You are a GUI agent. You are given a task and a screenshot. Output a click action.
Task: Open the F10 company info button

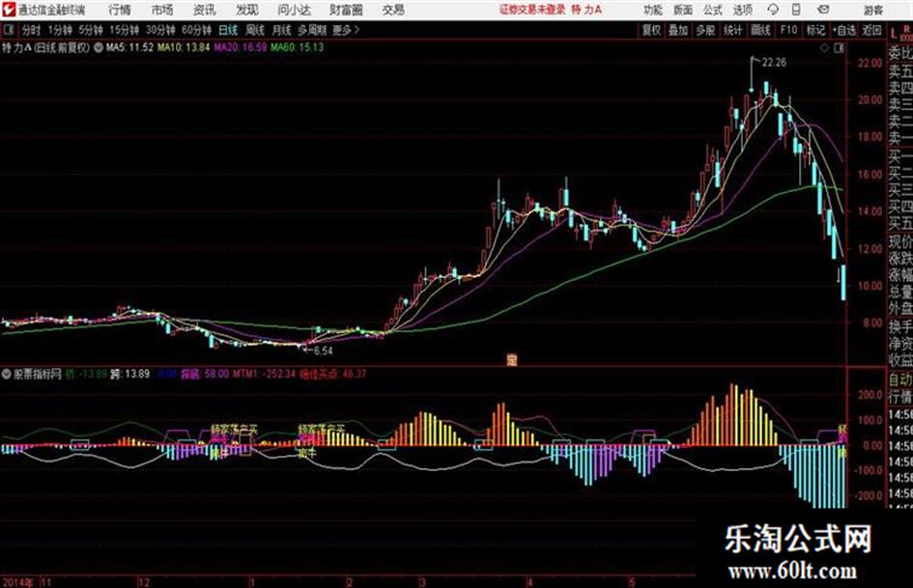[x=788, y=30]
